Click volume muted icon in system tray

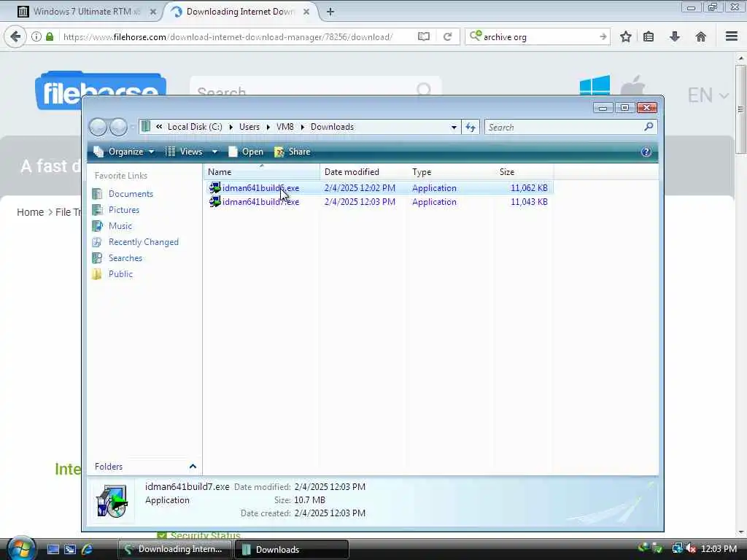[692, 548]
